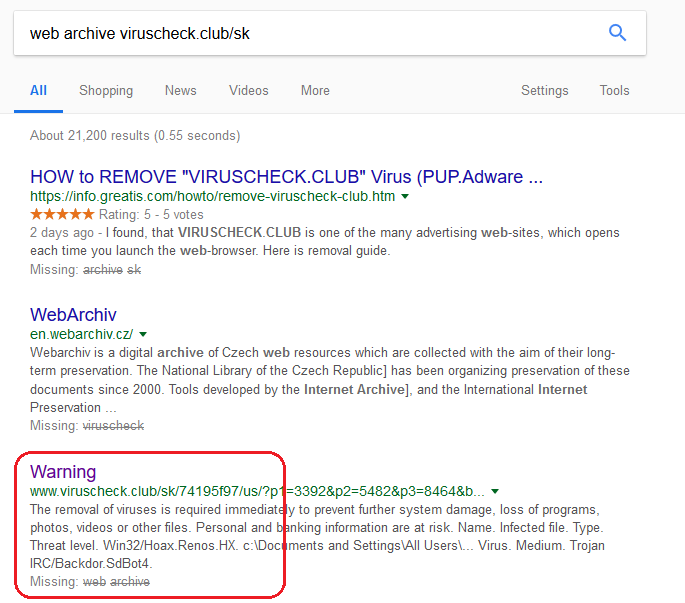This screenshot has width=685, height=603.
Task: Switch to the News tab
Action: [180, 90]
